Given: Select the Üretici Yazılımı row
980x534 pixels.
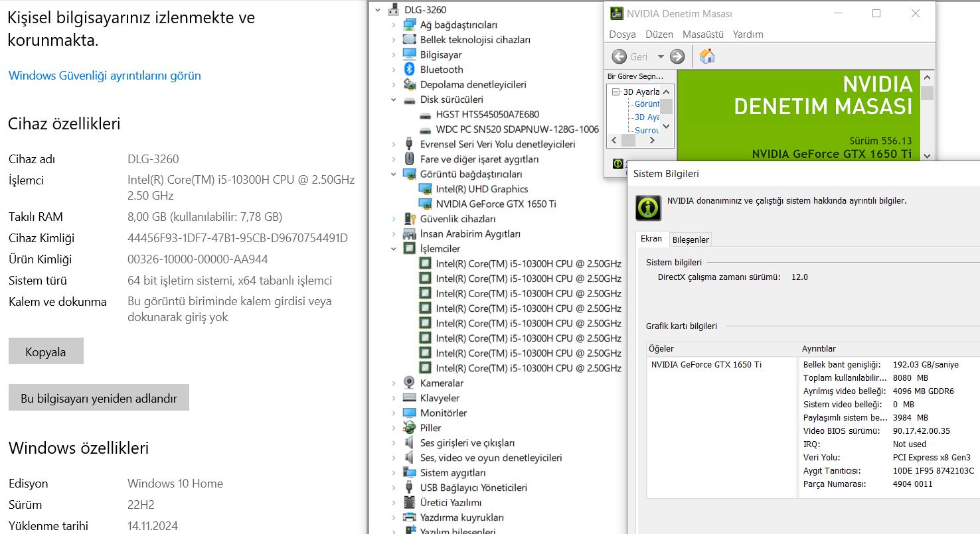Looking at the screenshot, I should 451,502.
